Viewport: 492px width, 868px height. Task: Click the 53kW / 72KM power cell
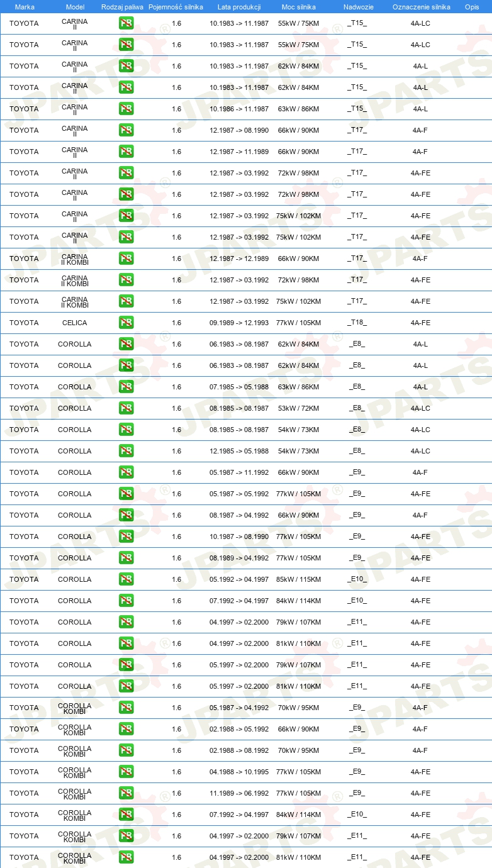point(299,408)
